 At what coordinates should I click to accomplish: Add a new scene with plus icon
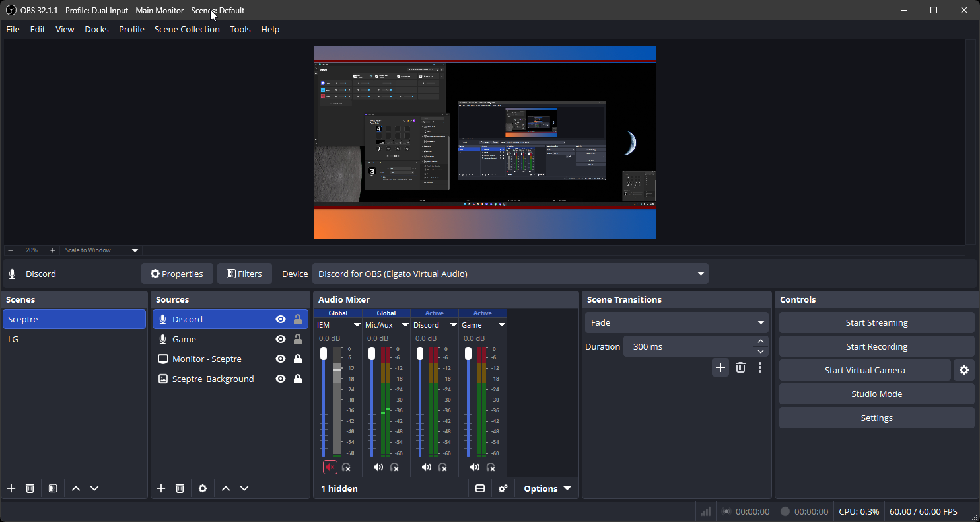pos(11,488)
